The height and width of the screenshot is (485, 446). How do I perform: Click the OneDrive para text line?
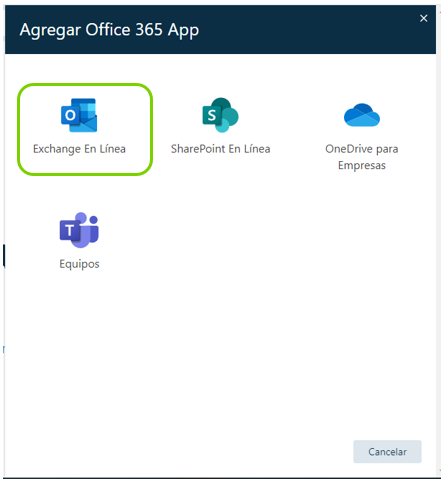362,149
